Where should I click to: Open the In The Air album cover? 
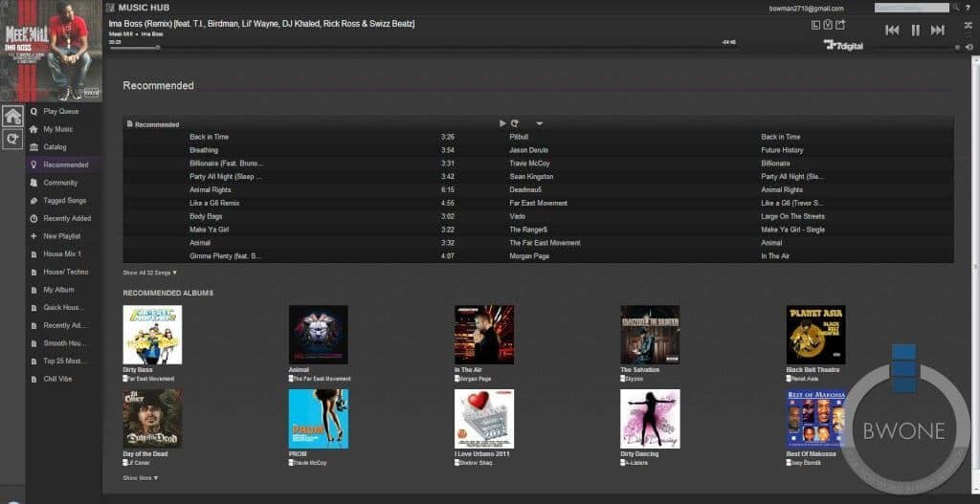pos(484,335)
